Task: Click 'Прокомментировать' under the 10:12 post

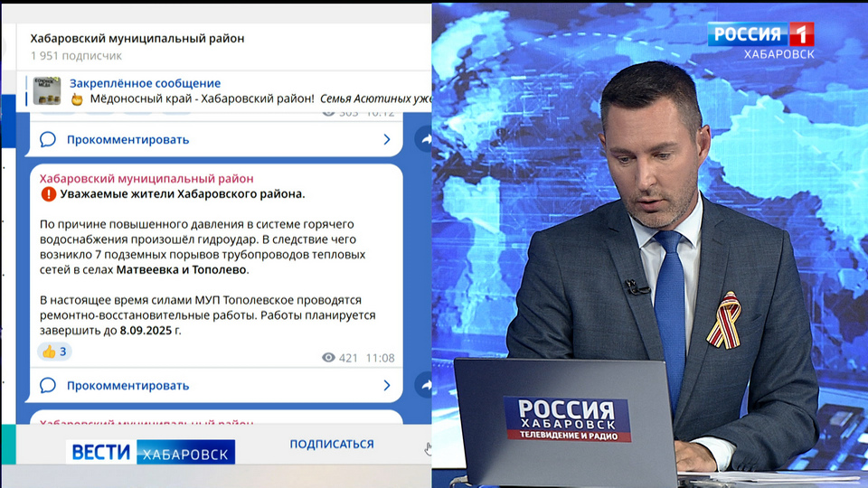Action: pyautogui.click(x=127, y=139)
